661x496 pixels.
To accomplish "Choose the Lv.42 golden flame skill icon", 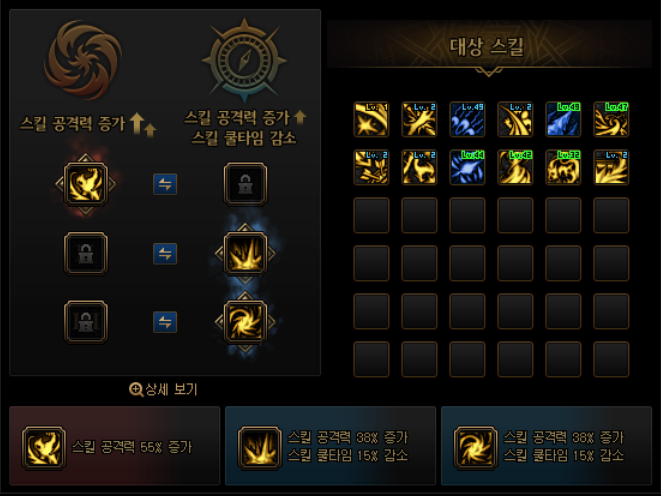I will 515,167.
